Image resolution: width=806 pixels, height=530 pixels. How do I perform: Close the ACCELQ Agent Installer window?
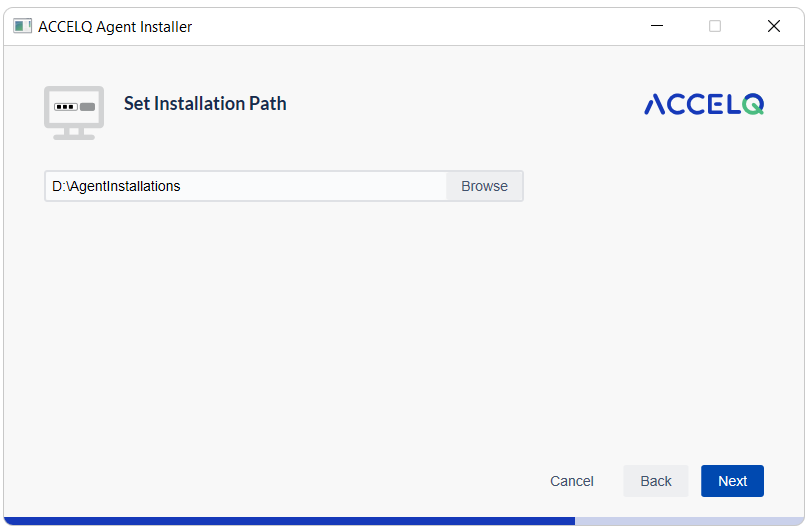coord(774,26)
